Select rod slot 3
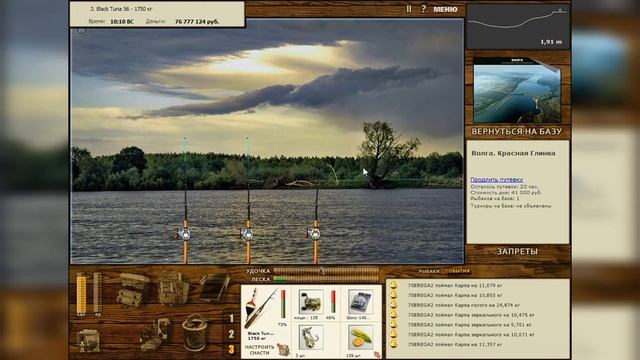 tap(231, 349)
